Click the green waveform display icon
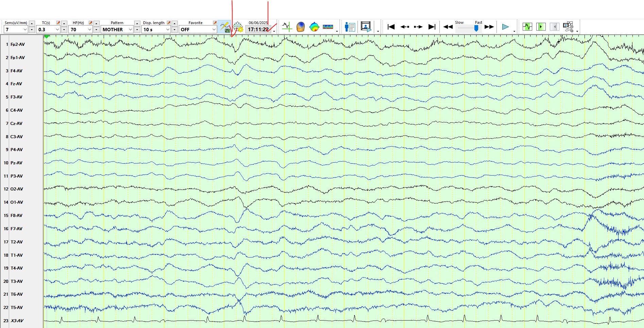644x328 pixels. [527, 26]
